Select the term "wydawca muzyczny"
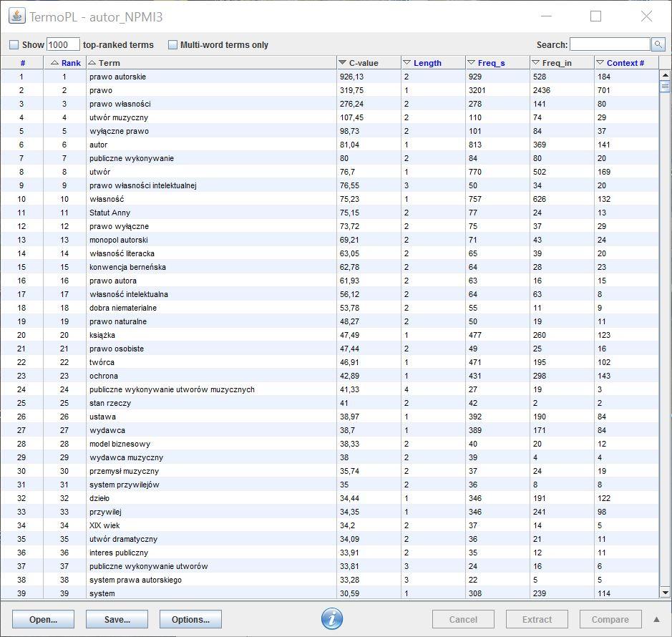The height and width of the screenshot is (637, 672). point(126,458)
